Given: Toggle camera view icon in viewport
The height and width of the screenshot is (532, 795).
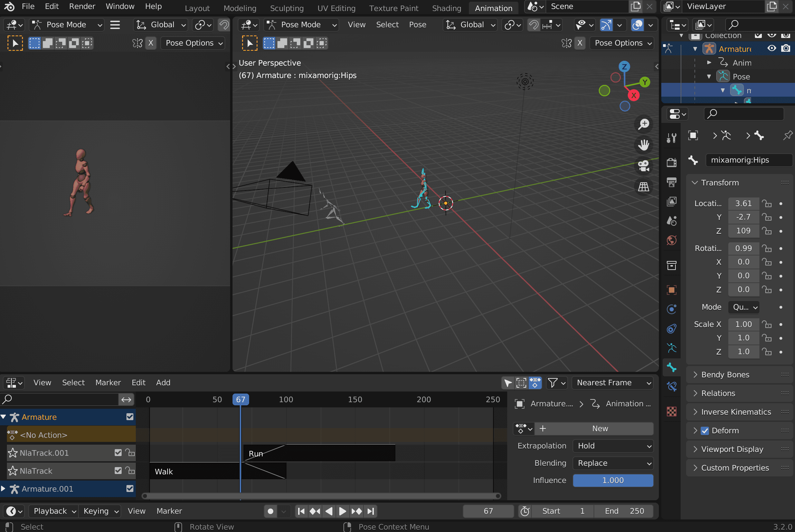Looking at the screenshot, I should (644, 166).
